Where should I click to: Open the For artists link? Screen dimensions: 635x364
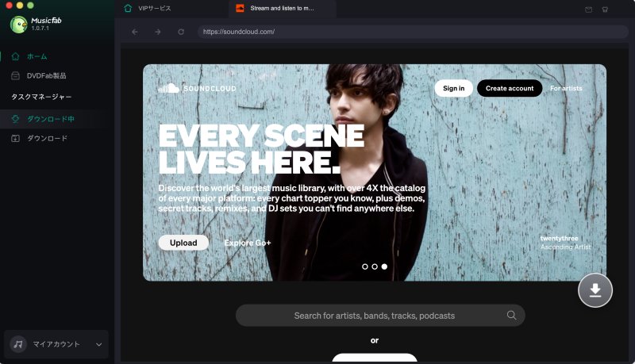pyautogui.click(x=566, y=88)
